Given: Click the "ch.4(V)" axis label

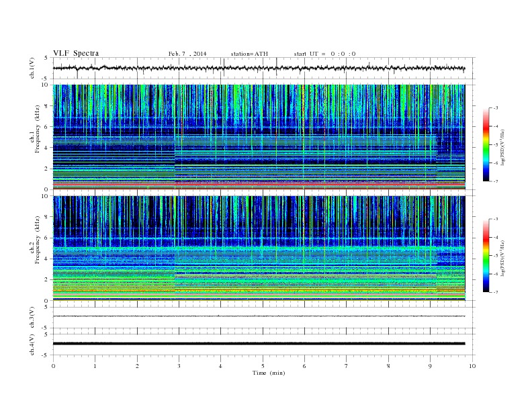Looking at the screenshot, I should (x=32, y=345).
